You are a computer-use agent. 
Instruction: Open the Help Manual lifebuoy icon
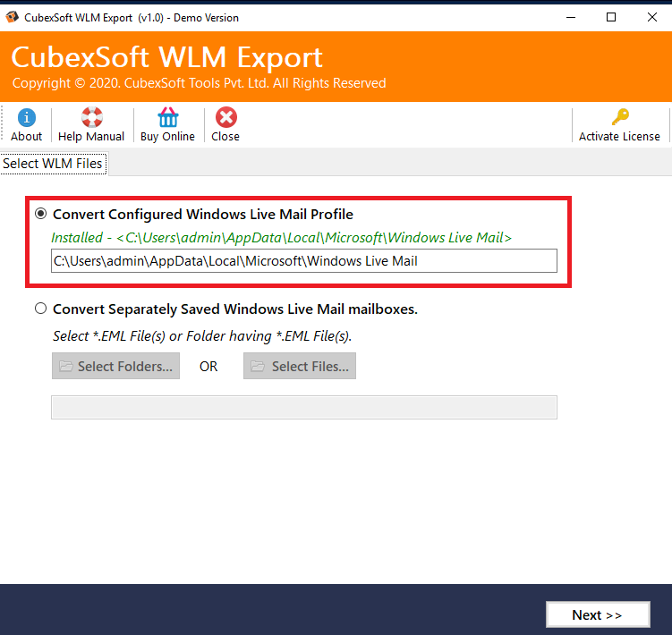click(91, 118)
